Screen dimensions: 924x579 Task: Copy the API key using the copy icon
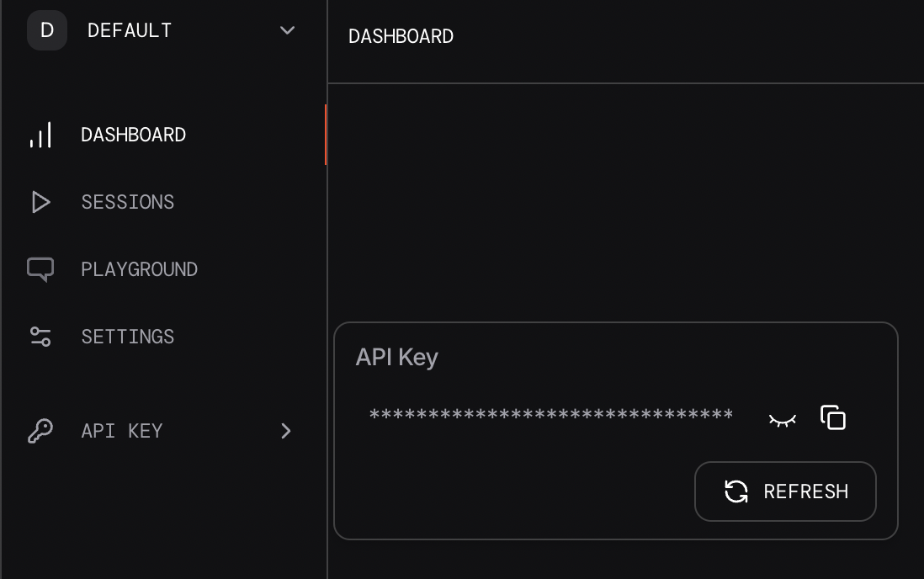[x=832, y=417]
